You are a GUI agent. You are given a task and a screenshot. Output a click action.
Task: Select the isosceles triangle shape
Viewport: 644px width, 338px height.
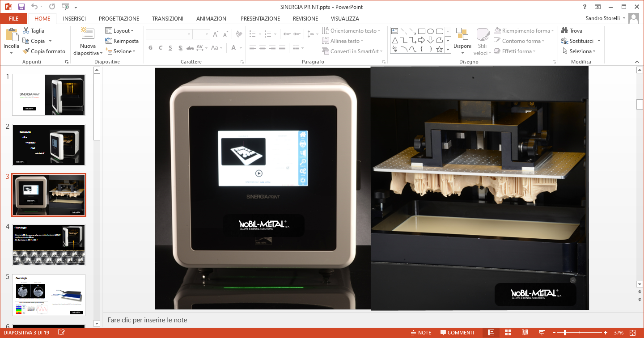[394, 40]
